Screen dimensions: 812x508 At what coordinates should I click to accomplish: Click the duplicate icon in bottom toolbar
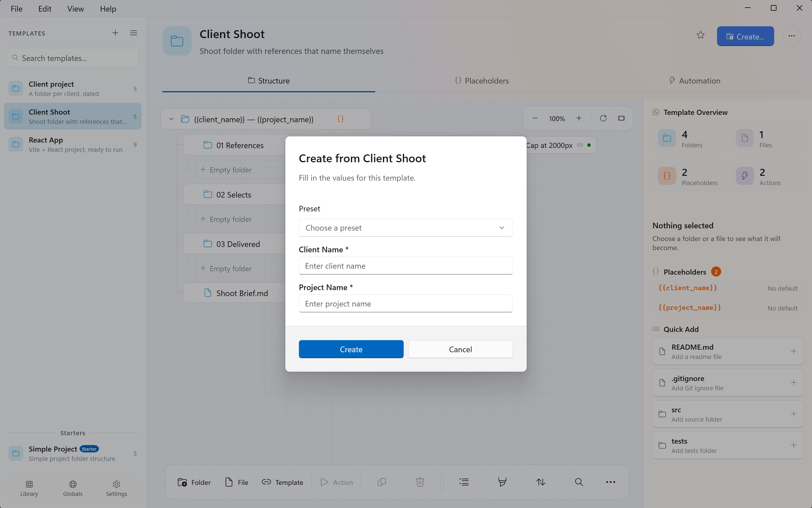point(382,482)
